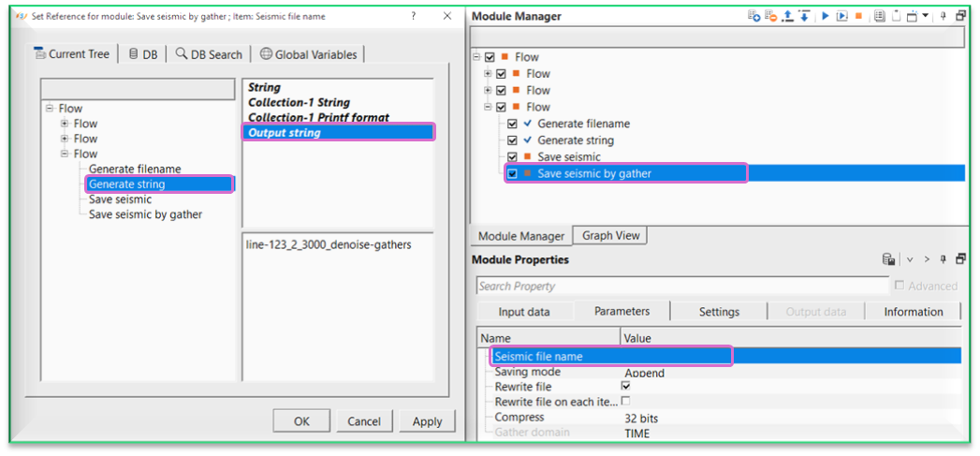980x456 pixels.
Task: Click the remove module icon with orange minus
Action: tap(770, 16)
